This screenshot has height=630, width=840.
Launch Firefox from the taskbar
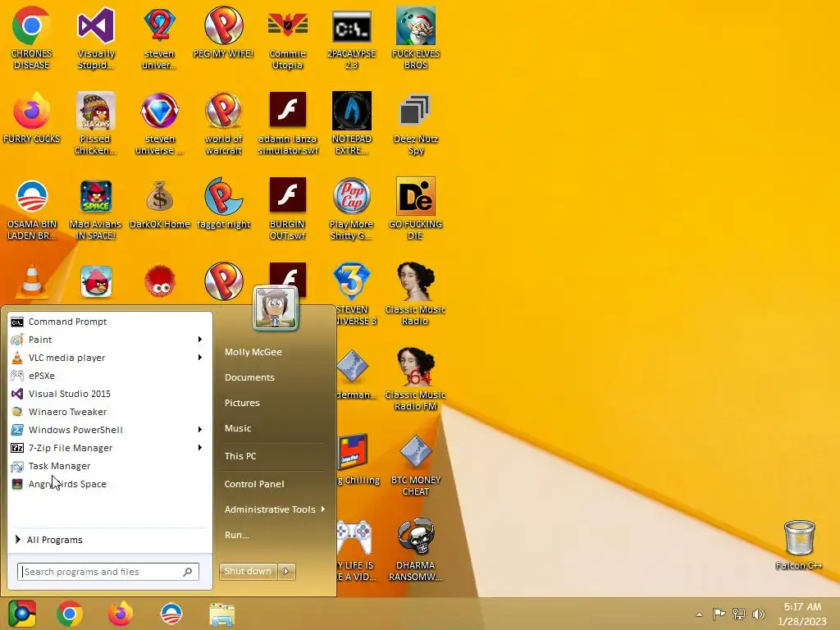121,614
